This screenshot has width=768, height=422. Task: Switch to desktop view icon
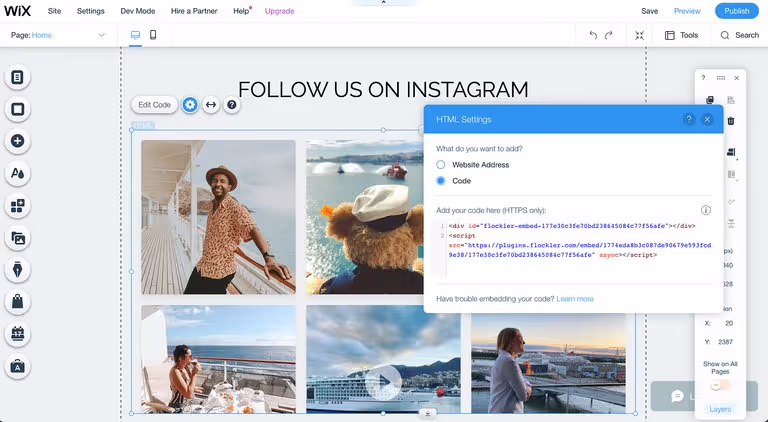pos(135,35)
